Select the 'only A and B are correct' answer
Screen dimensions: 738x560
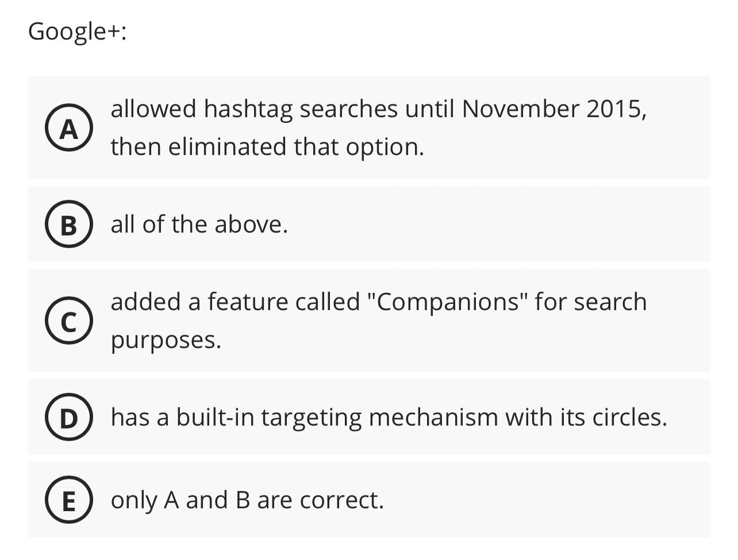point(246,500)
